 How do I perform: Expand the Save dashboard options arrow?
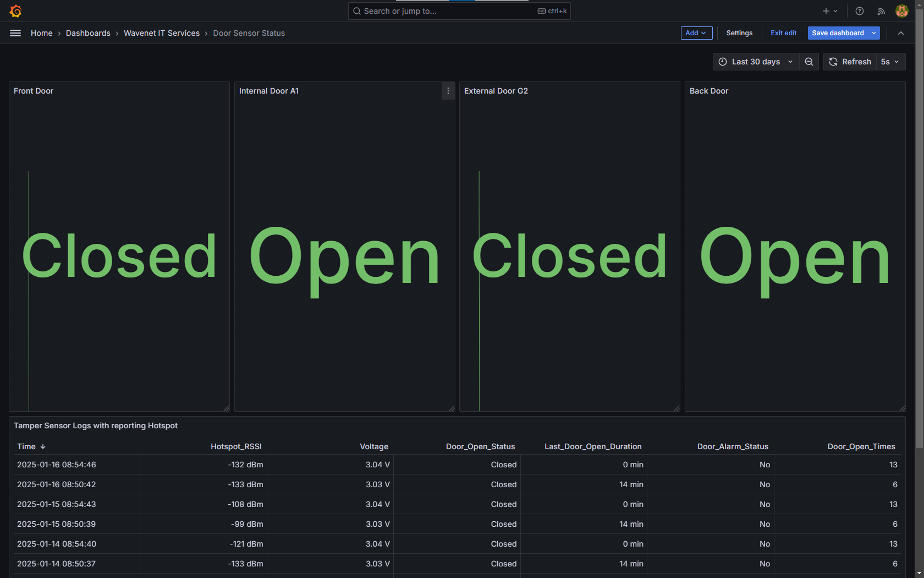(x=874, y=33)
